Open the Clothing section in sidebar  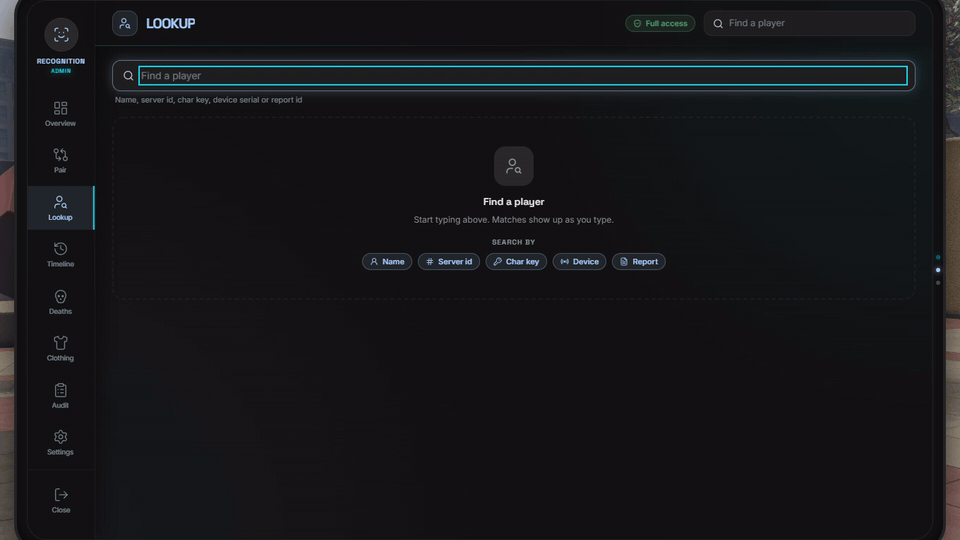[60, 348]
